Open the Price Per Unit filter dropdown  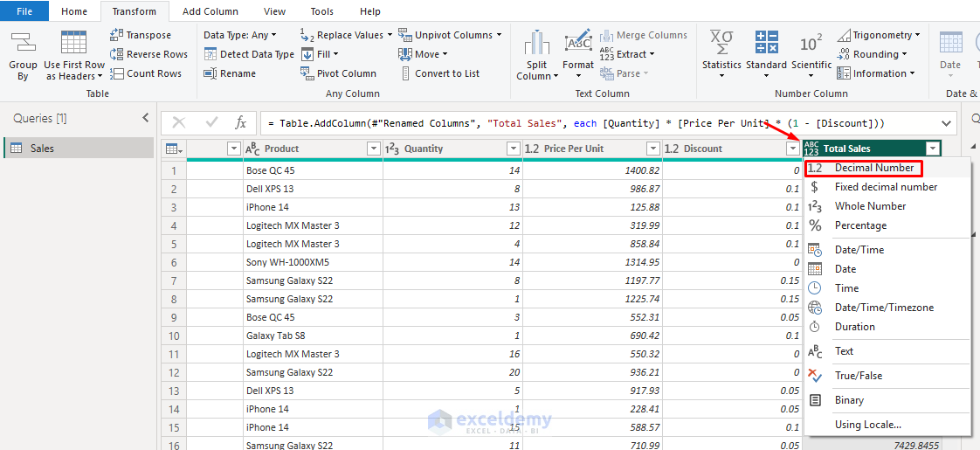[653, 149]
